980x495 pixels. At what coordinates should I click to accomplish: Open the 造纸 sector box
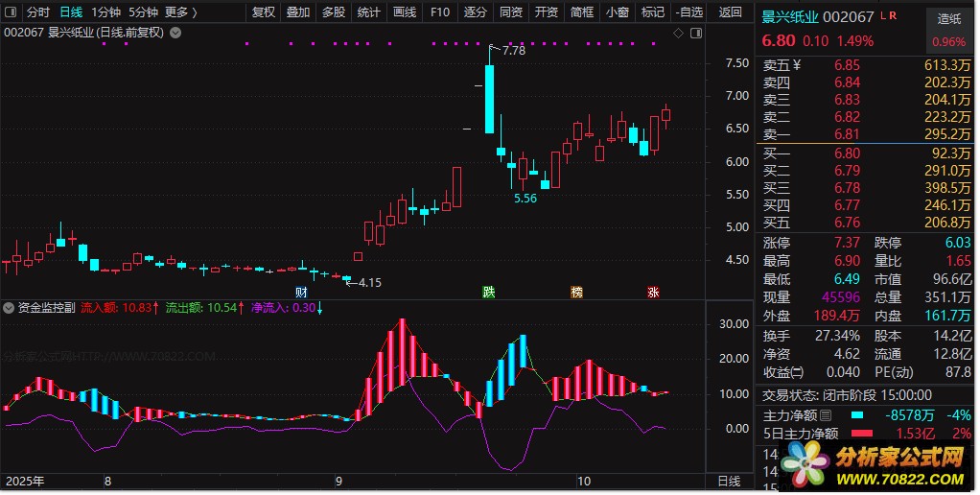click(x=948, y=30)
